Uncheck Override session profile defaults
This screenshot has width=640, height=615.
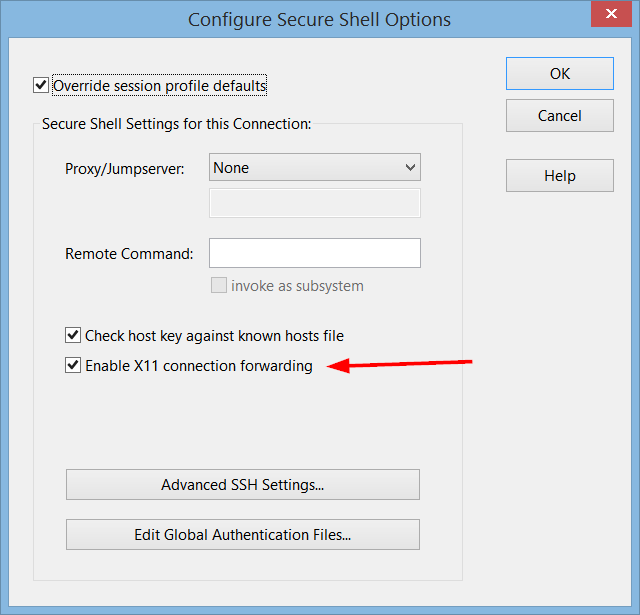coord(41,85)
